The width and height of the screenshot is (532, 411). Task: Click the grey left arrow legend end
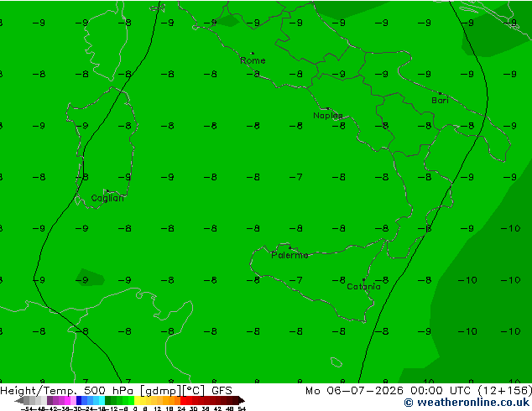click(x=19, y=400)
